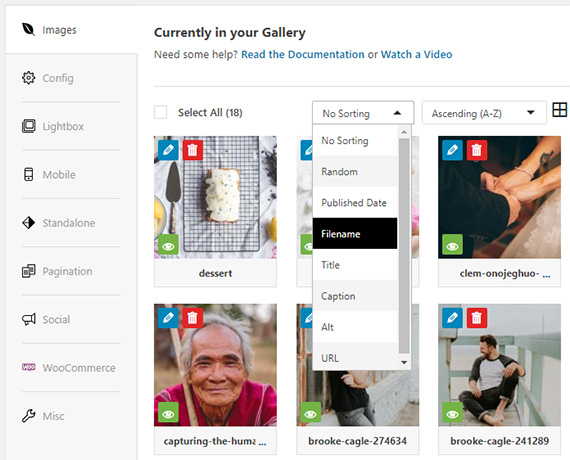Tick the Select All (18) checkbox
This screenshot has width=570, height=460.
point(160,112)
